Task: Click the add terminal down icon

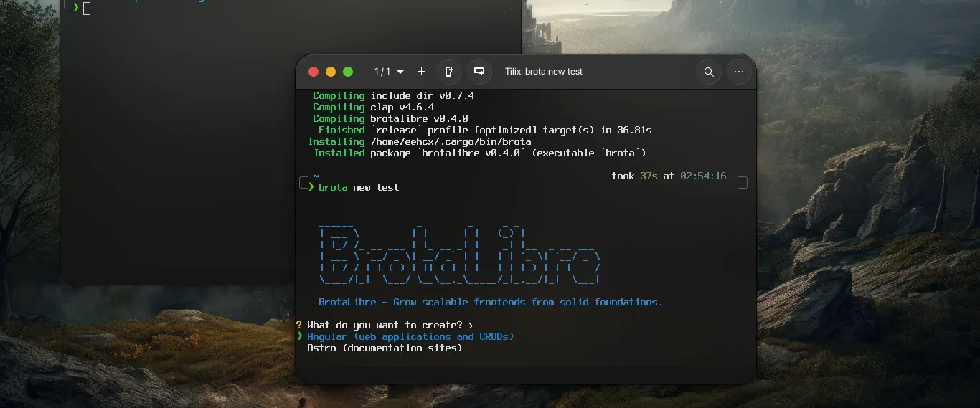Action: (x=479, y=72)
